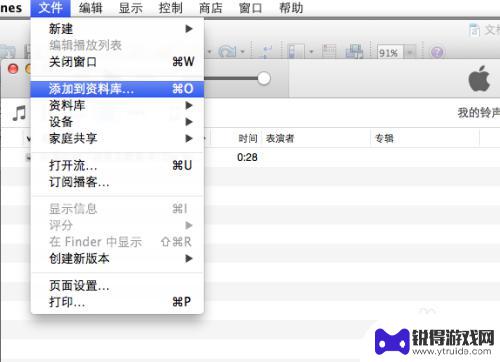The width and height of the screenshot is (500, 362).
Task: Click the table-grid toolbox icon in toolbar
Action: point(329,51)
